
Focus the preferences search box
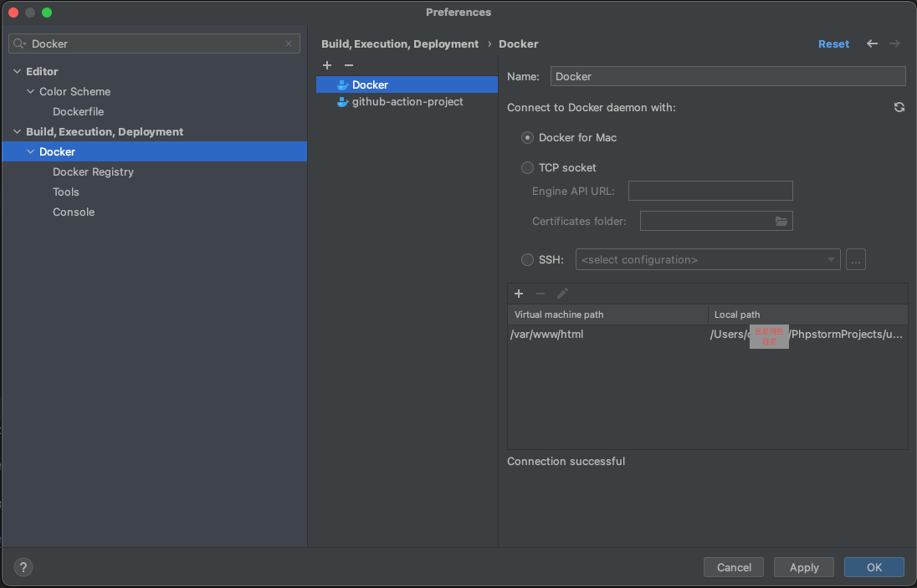[x=155, y=43]
